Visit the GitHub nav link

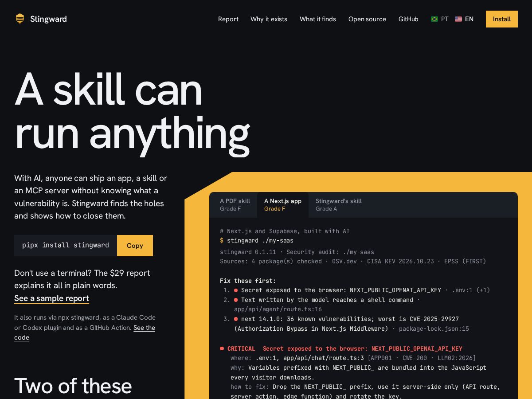408,19
